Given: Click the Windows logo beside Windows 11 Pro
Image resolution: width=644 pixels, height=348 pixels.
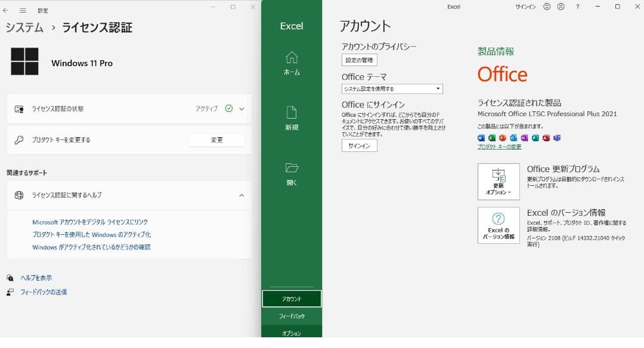Looking at the screenshot, I should (24, 61).
